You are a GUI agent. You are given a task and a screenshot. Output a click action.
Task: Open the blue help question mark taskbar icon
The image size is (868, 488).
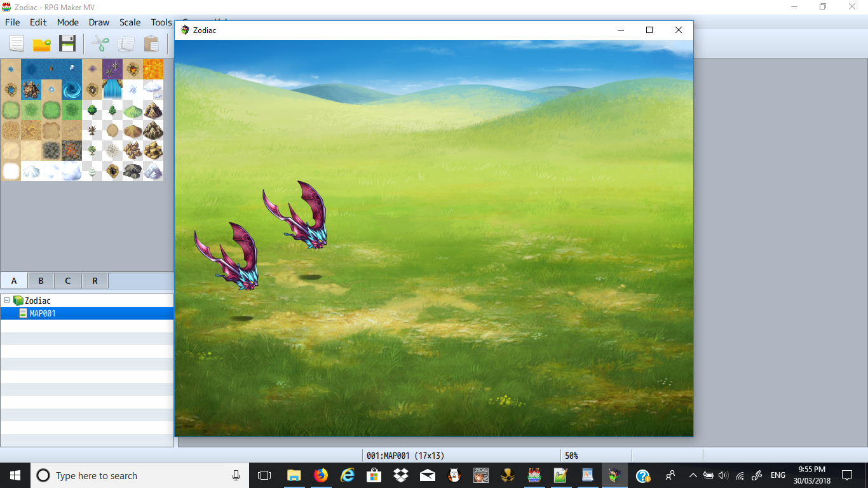pyautogui.click(x=642, y=475)
